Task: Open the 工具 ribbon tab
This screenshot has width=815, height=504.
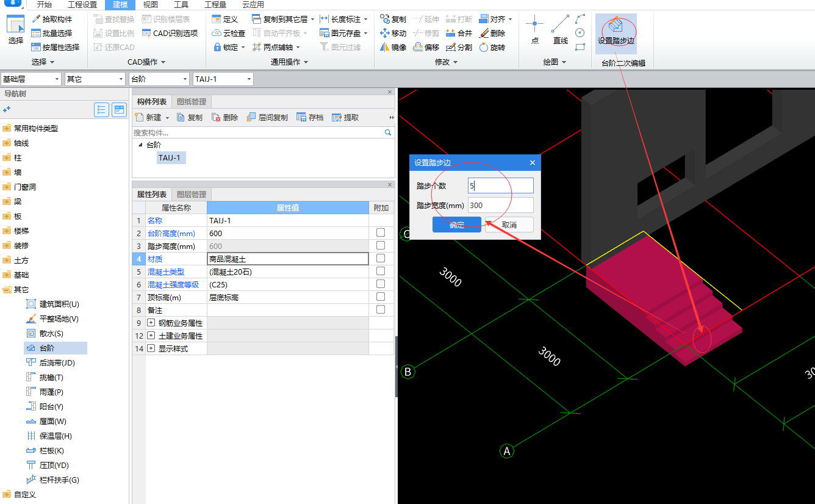Action: click(181, 4)
